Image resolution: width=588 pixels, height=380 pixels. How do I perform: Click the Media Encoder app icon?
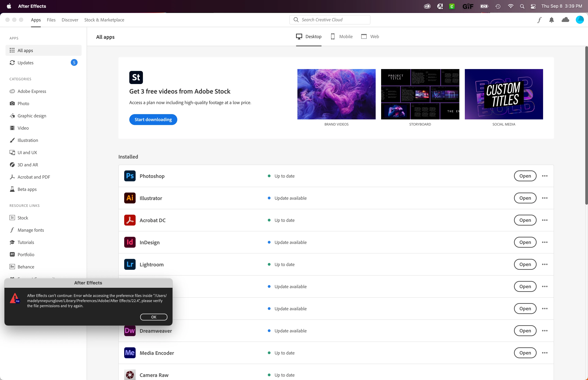click(x=130, y=353)
